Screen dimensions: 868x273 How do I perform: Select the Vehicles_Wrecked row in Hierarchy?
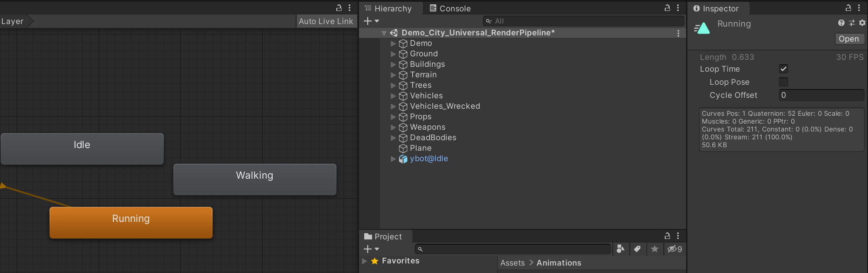pyautogui.click(x=523, y=107)
